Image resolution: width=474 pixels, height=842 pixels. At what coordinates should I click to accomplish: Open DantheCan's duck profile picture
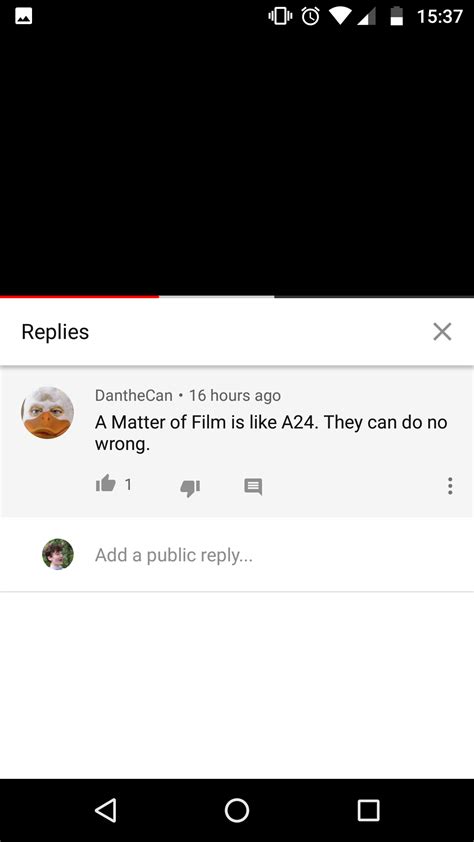(x=48, y=412)
